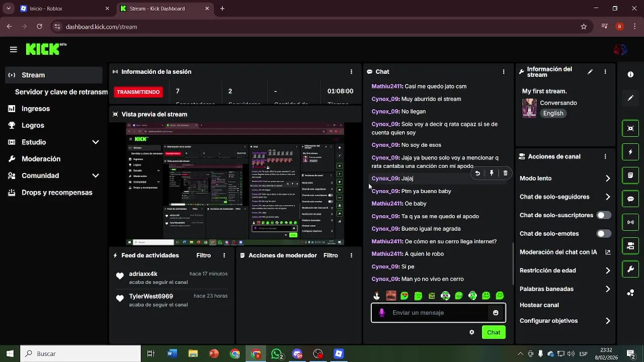The image size is (644, 362).
Task: Toggle the chat bubble icon in the right toolbar
Action: point(630,199)
